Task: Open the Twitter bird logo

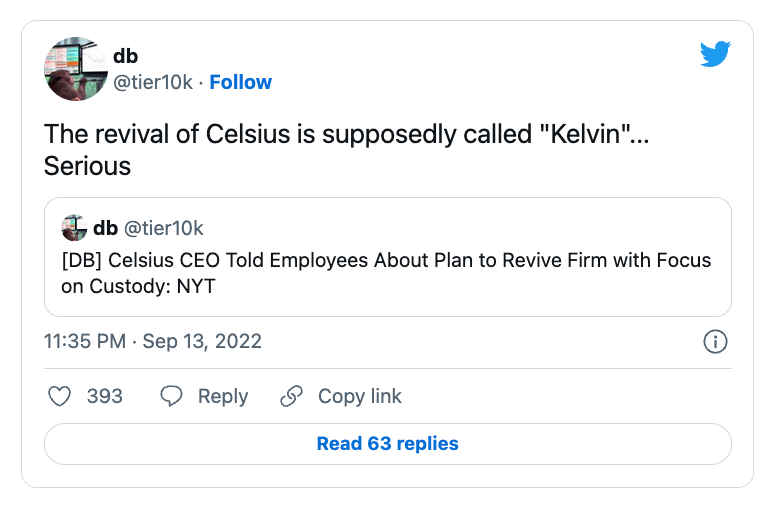Action: (715, 54)
